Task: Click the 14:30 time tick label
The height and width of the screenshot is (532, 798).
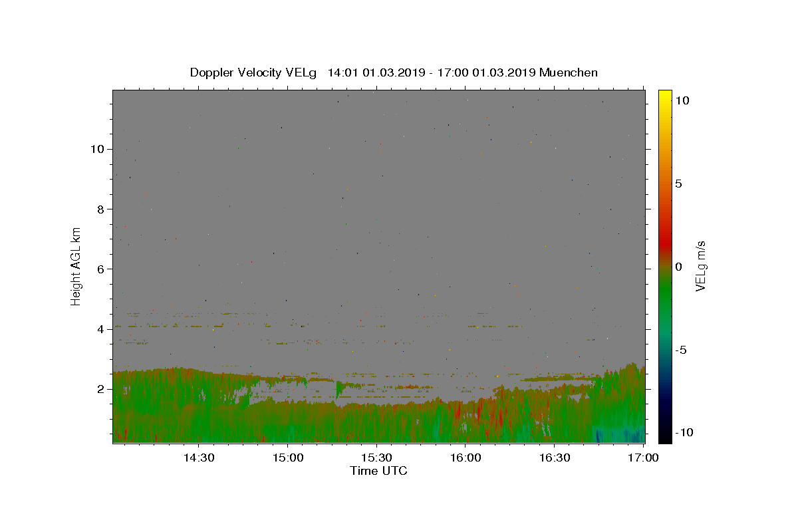Action: pyautogui.click(x=199, y=458)
